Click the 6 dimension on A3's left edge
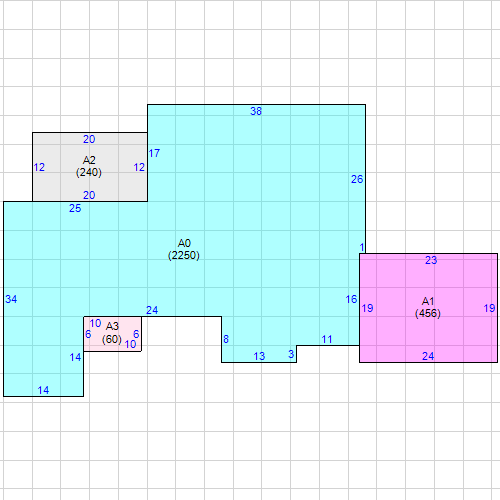 point(88,334)
